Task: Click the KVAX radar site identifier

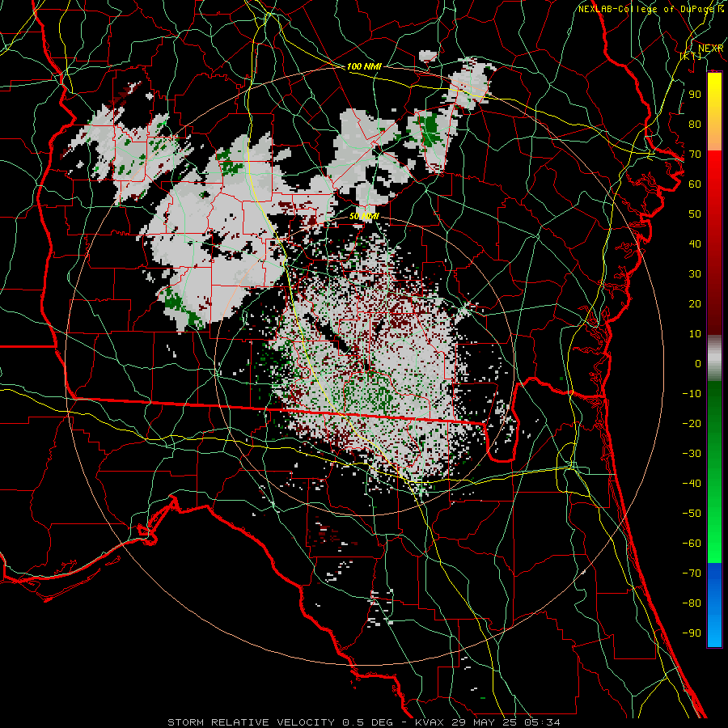Action: 430,722
